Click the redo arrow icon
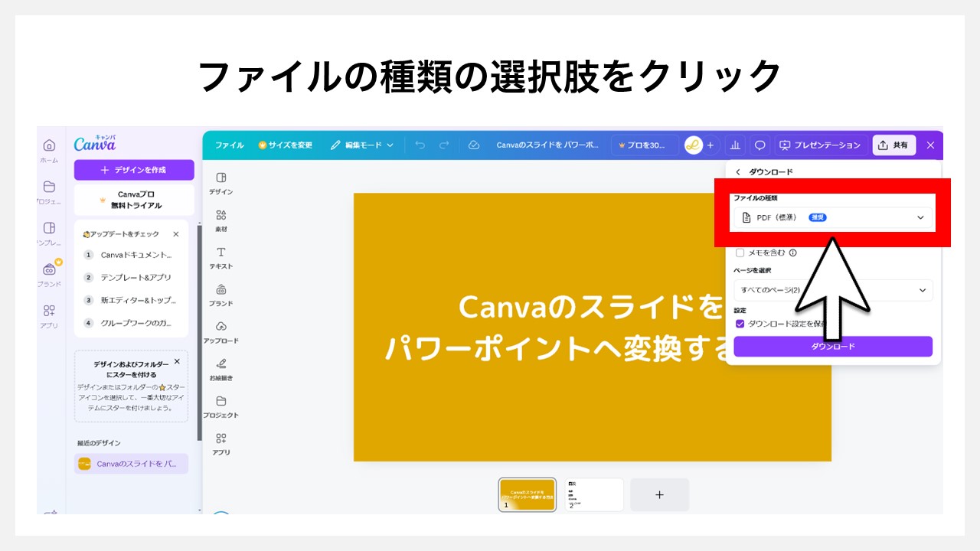Viewport: 980px width, 551px height. pos(444,145)
